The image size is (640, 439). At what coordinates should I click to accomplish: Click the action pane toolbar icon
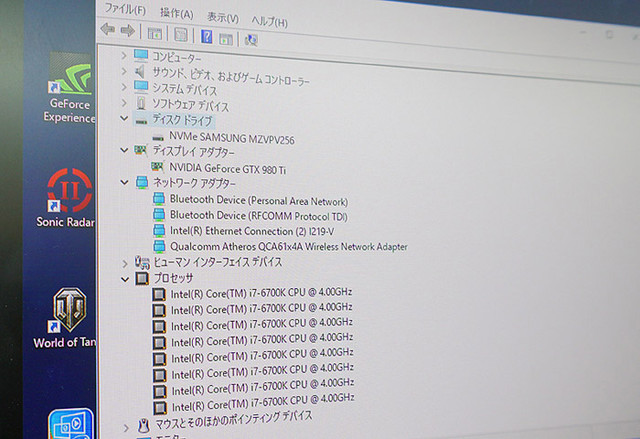pyautogui.click(x=226, y=39)
